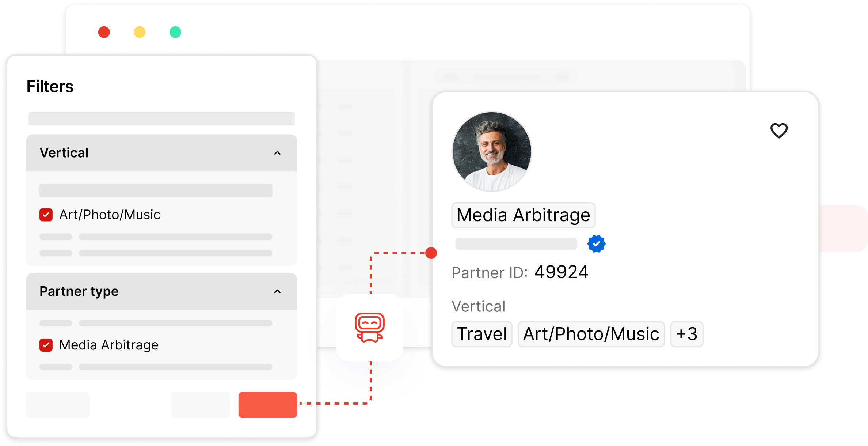Click the Filters heading
This screenshot has width=868, height=446.
point(50,87)
